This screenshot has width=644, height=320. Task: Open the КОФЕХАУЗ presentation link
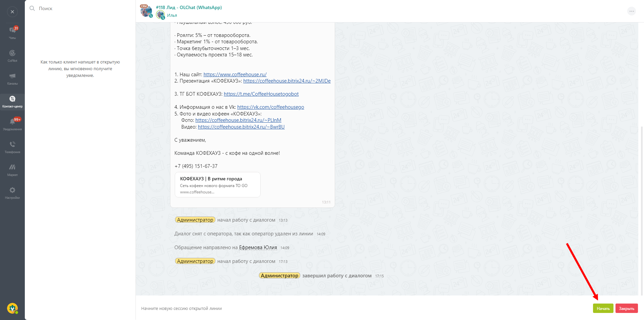pyautogui.click(x=287, y=81)
